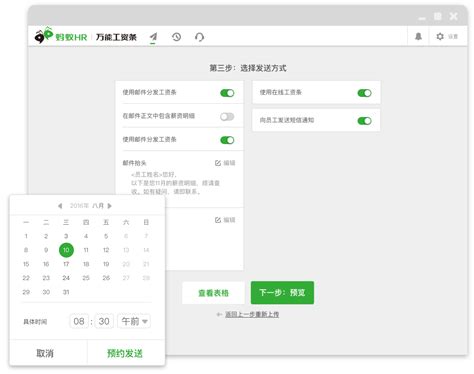Open the customer support headset icon

click(x=199, y=37)
